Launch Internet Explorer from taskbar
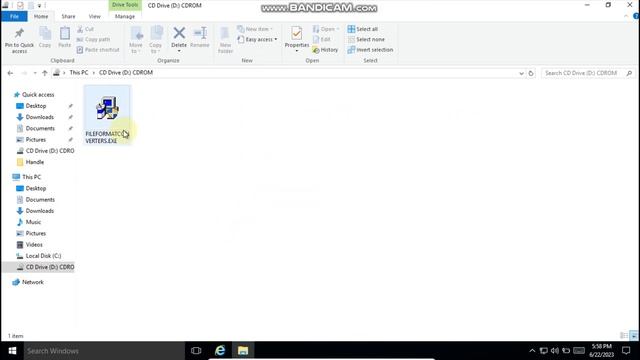Viewport: 640px width, 360px height. pos(220,351)
